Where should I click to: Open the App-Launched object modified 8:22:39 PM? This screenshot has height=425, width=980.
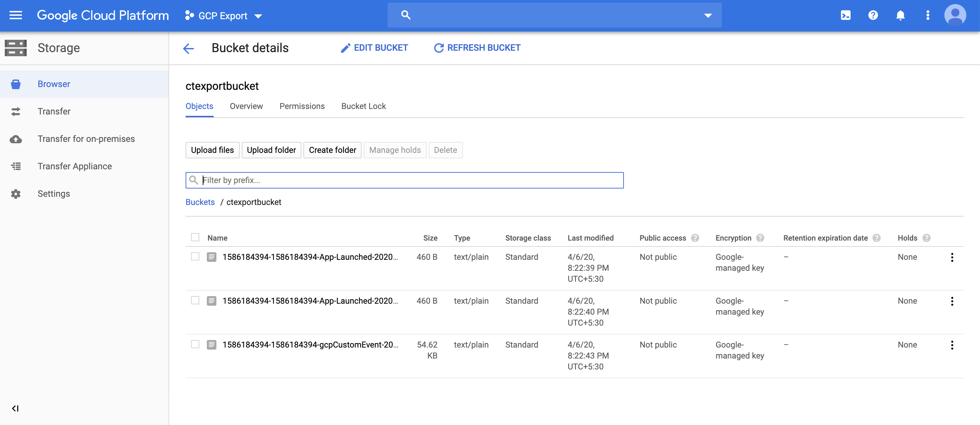pyautogui.click(x=311, y=257)
